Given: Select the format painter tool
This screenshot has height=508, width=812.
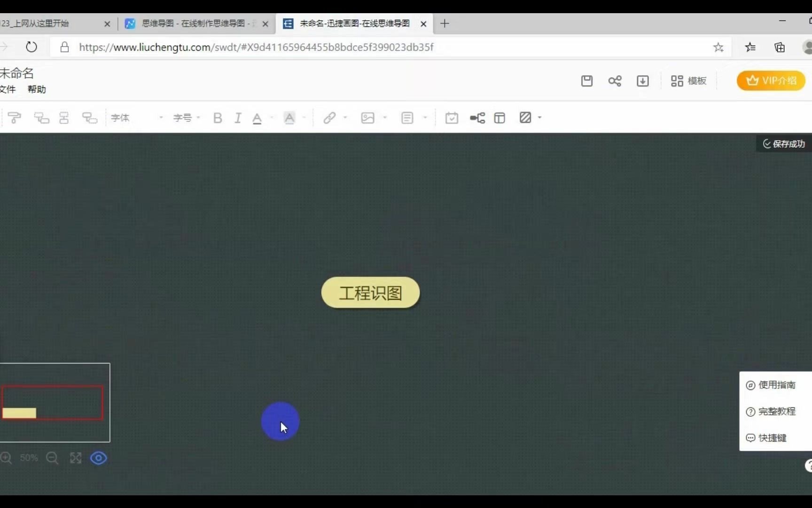Looking at the screenshot, I should [15, 118].
